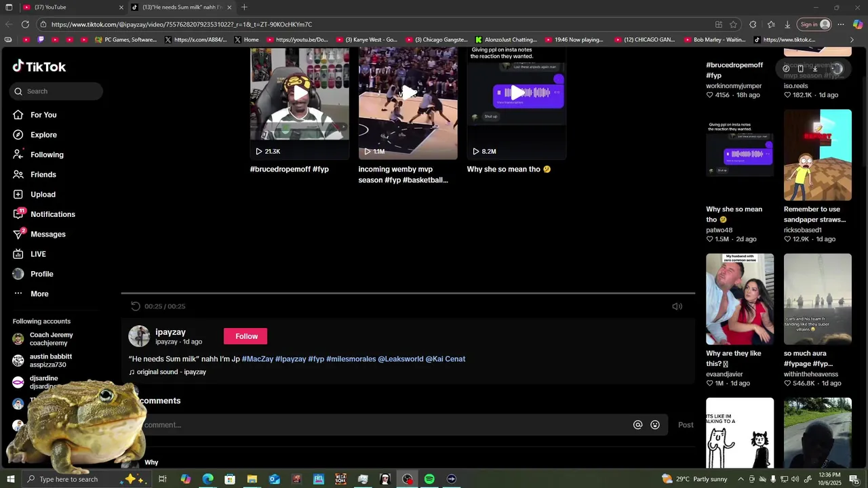Open Messages in the sidebar
The width and height of the screenshot is (868, 488).
[39, 234]
